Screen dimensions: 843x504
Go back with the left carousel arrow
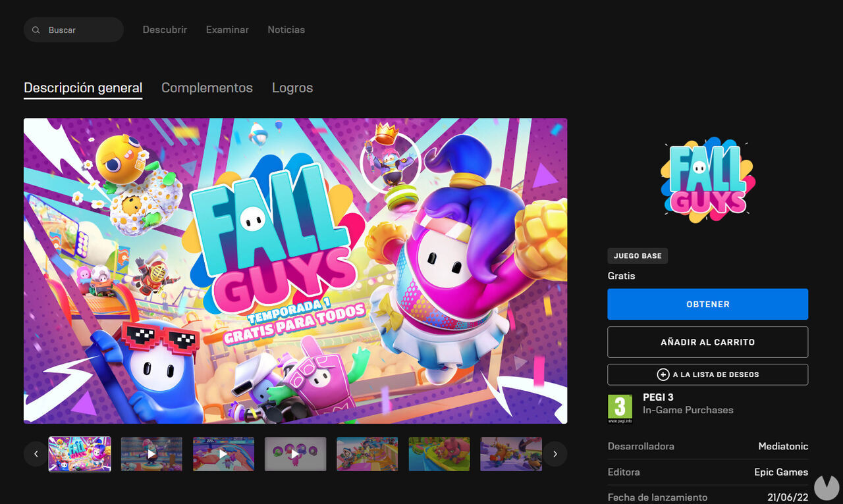point(36,453)
